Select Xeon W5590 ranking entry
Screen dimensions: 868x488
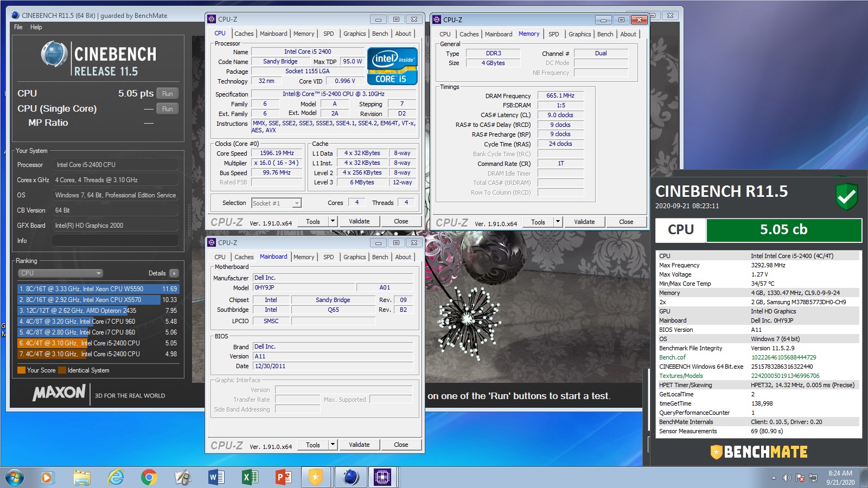coord(98,289)
